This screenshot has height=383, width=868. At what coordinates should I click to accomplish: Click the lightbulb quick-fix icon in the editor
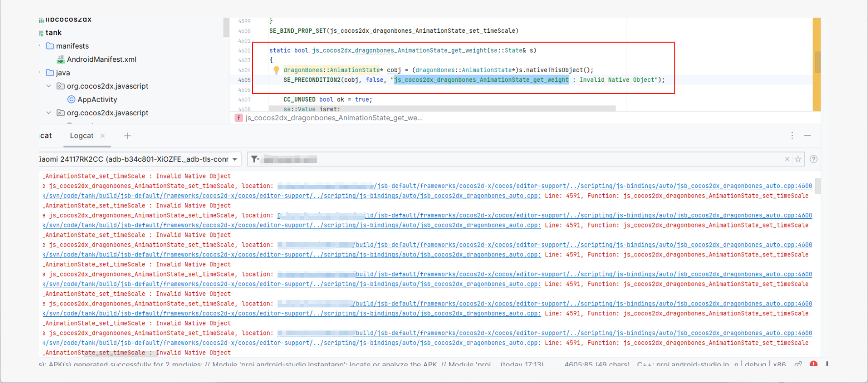coord(276,70)
